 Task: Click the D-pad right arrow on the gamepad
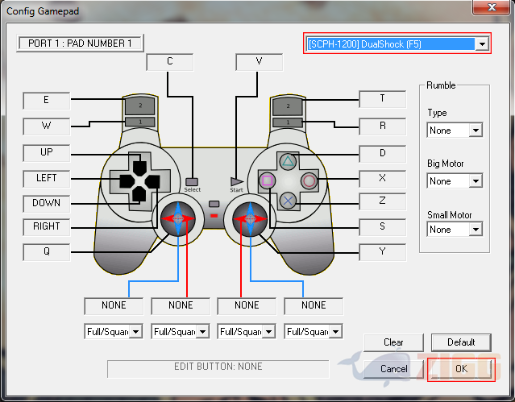[152, 182]
